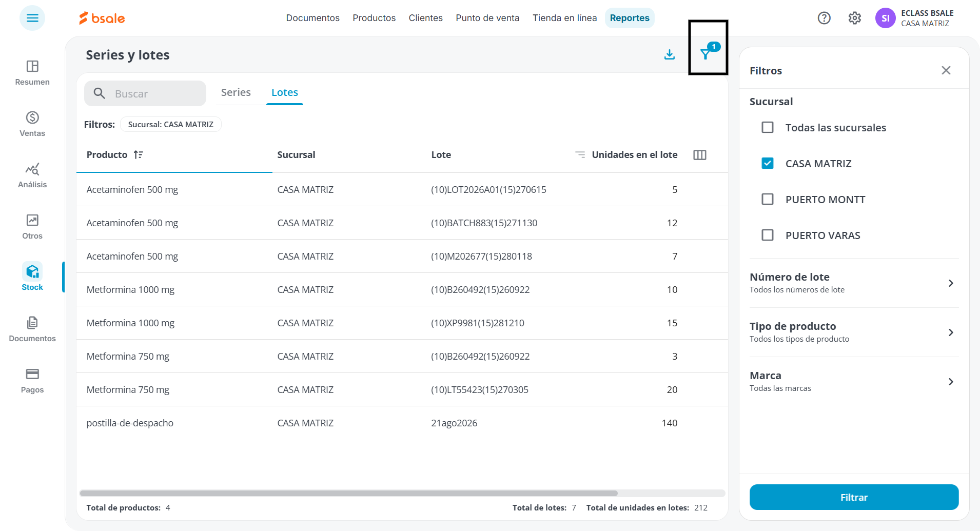This screenshot has height=531, width=980.
Task: Uncheck CASA MATRIZ branch
Action: (x=768, y=163)
